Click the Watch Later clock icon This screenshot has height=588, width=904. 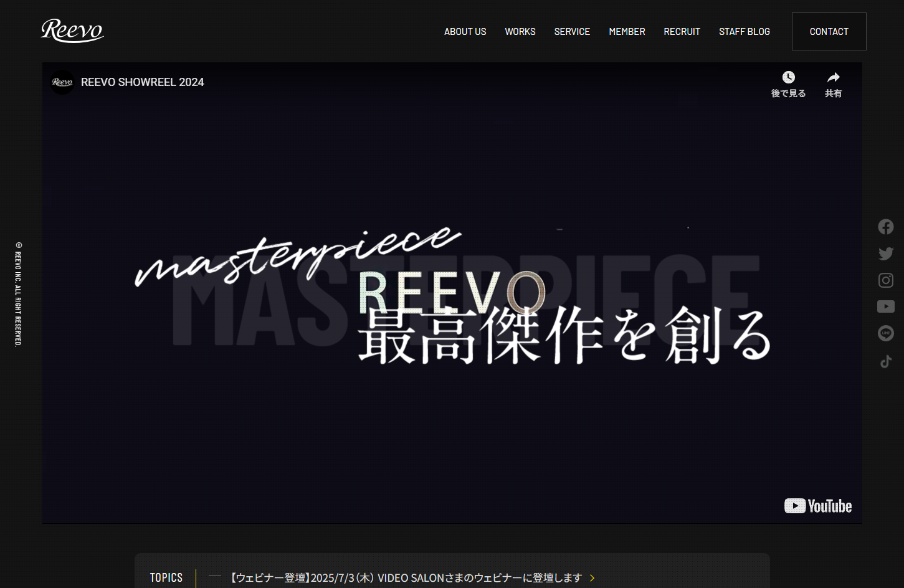click(788, 78)
